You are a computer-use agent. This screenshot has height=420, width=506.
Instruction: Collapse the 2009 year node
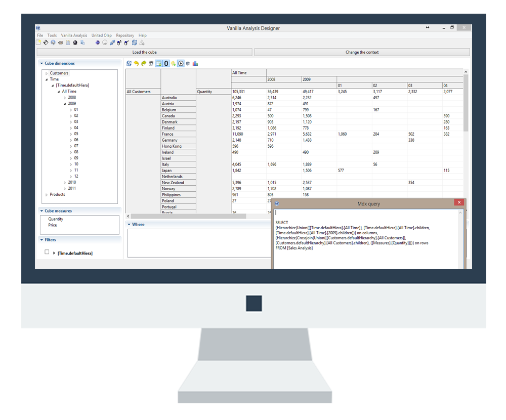click(65, 104)
